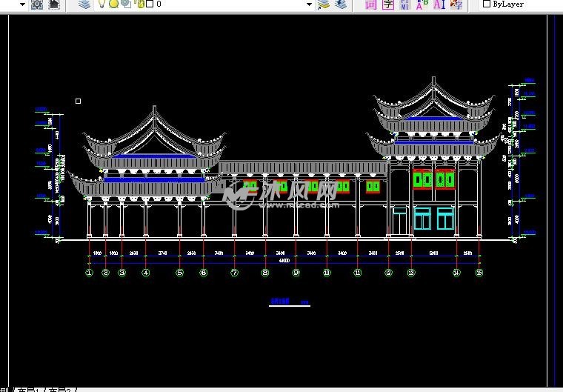Viewport: 563px width, 392px height.
Task: Open the Layer Properties Manager icon
Action: (84, 4)
